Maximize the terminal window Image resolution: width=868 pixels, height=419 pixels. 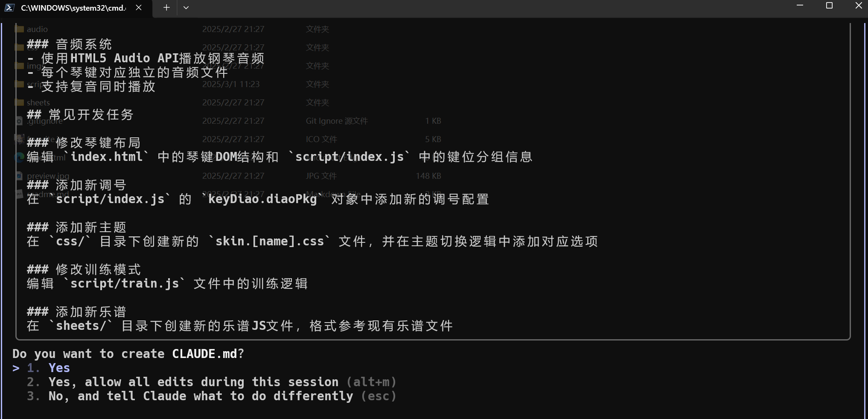click(x=830, y=6)
